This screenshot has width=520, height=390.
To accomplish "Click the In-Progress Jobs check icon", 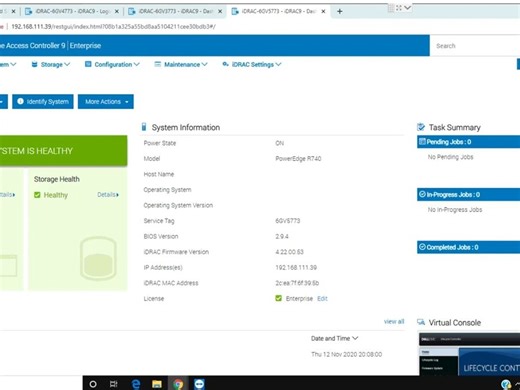I will click(422, 194).
